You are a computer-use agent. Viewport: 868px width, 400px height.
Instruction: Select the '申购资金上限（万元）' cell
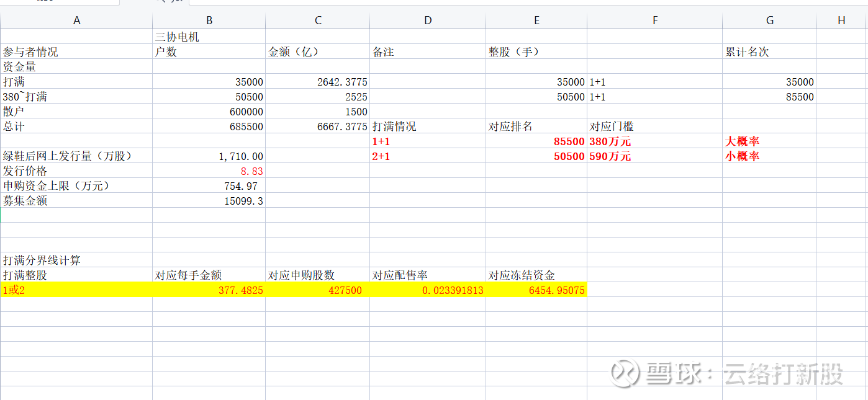[x=76, y=185]
